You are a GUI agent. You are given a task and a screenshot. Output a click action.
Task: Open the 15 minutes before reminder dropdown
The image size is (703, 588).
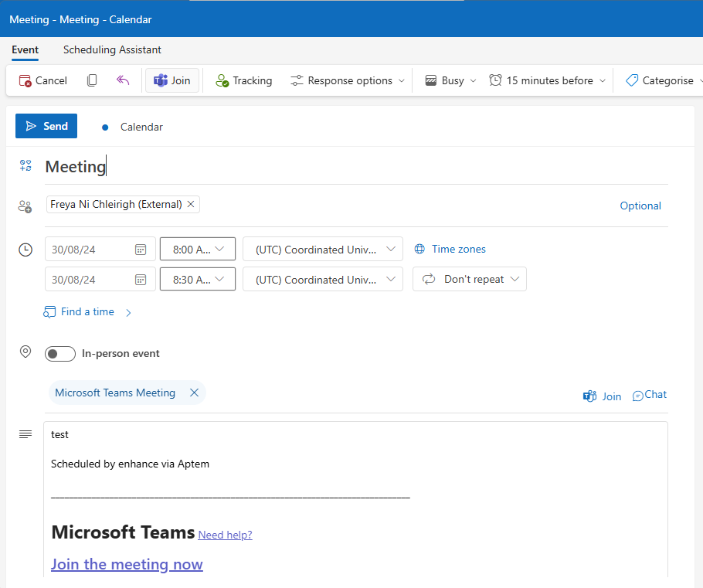coord(548,80)
